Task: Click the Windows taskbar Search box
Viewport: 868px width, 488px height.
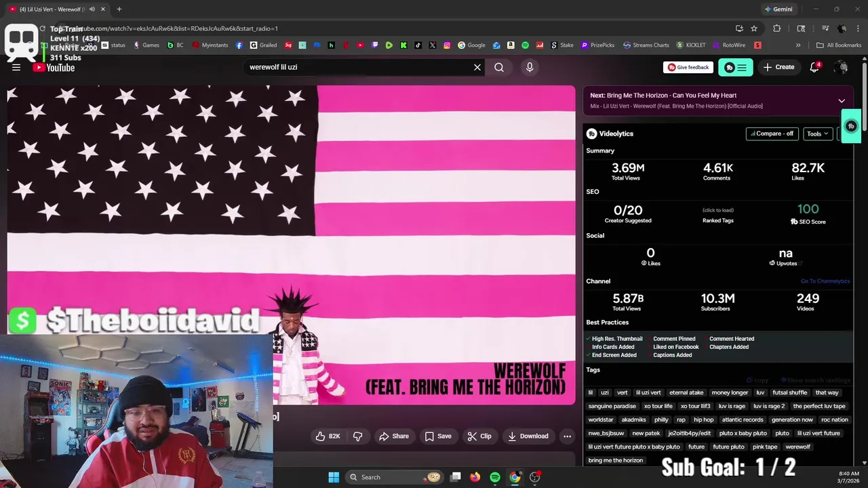Action: pos(394,477)
